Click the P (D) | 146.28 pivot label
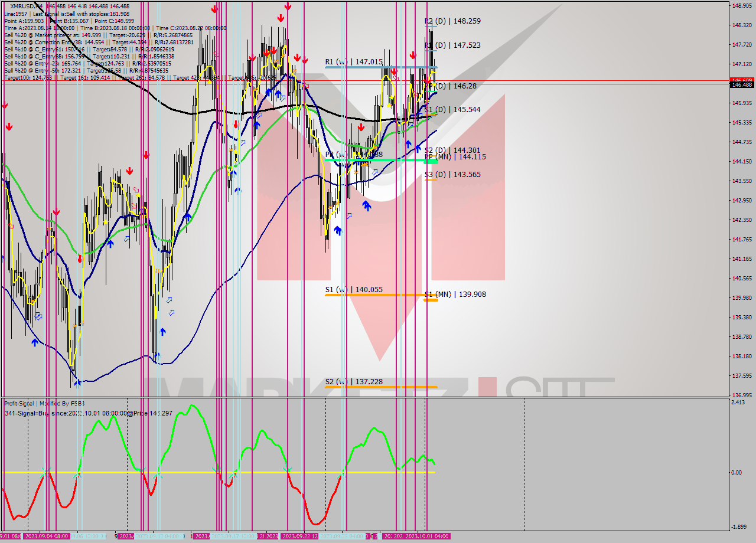 pos(451,86)
